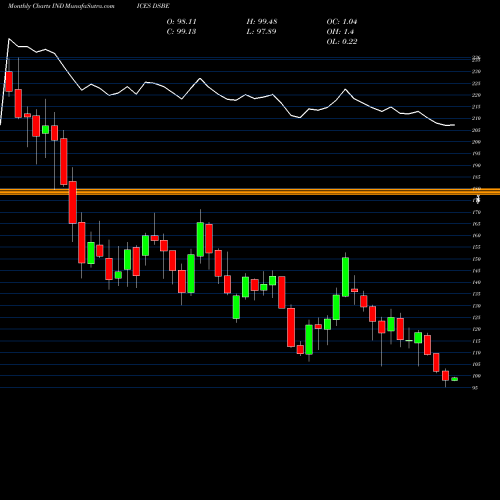Screen dimensions: 500x500
Task: Click the 'OH: 1.4' reading
Action: [340, 32]
